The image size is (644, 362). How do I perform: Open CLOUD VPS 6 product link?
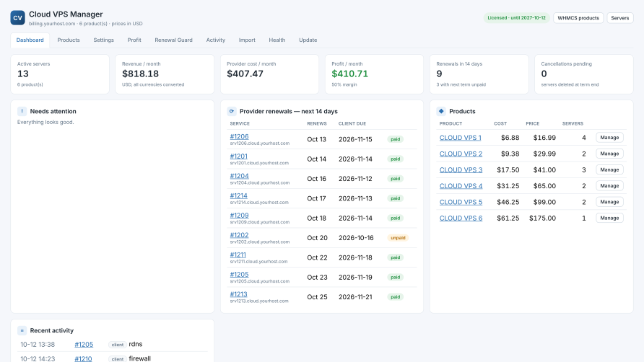[461, 218]
